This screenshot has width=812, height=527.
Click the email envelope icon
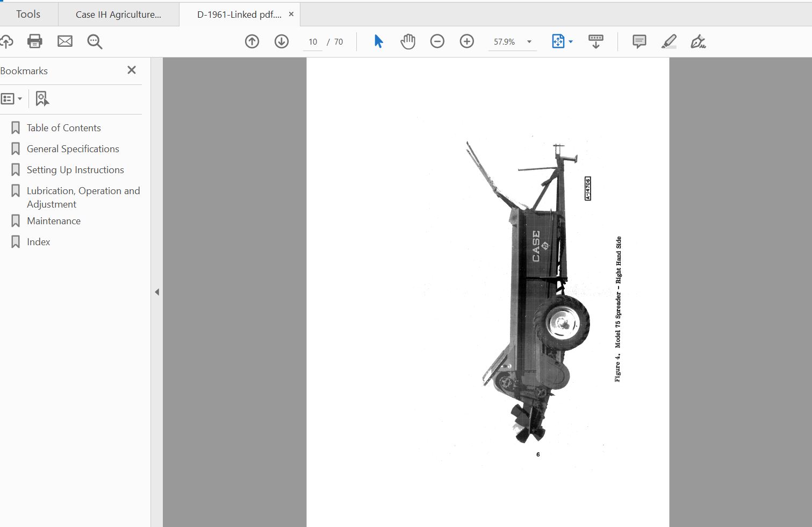[65, 41]
